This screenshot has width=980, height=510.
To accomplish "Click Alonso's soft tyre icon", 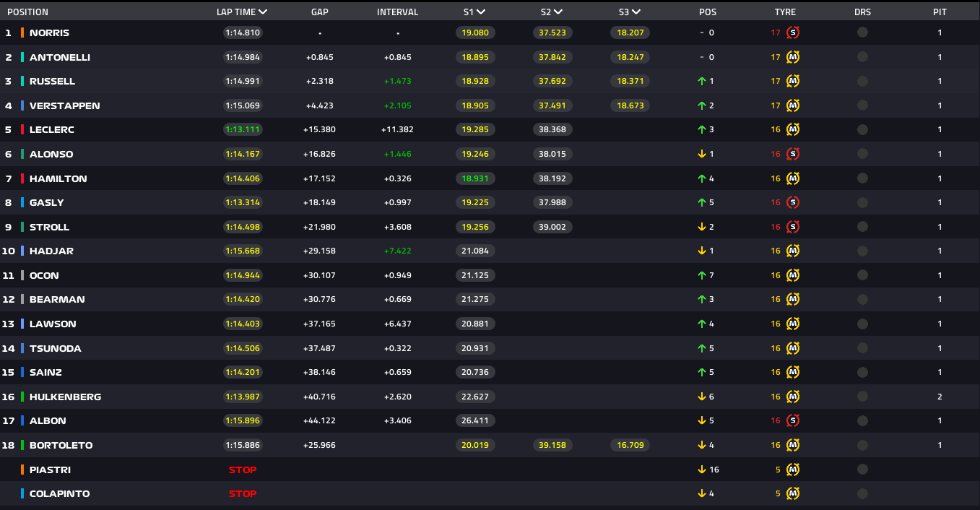I will (x=793, y=154).
